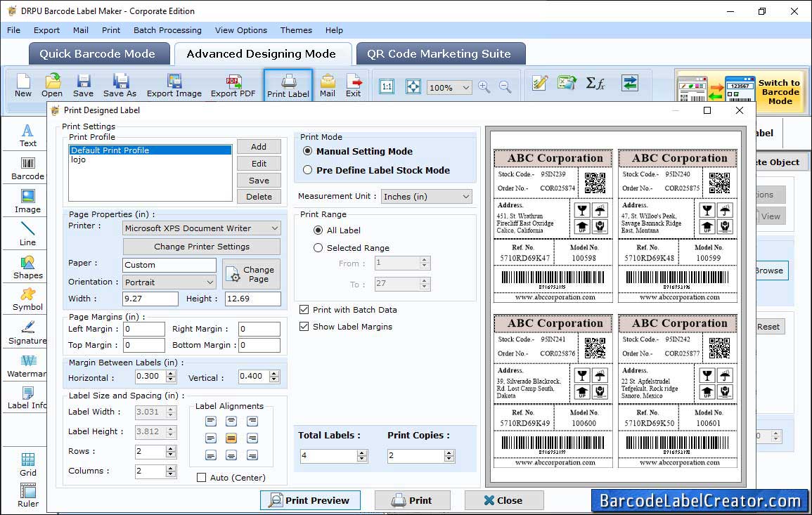Increase the Print Copies spinner
The image size is (812, 515).
(449, 453)
